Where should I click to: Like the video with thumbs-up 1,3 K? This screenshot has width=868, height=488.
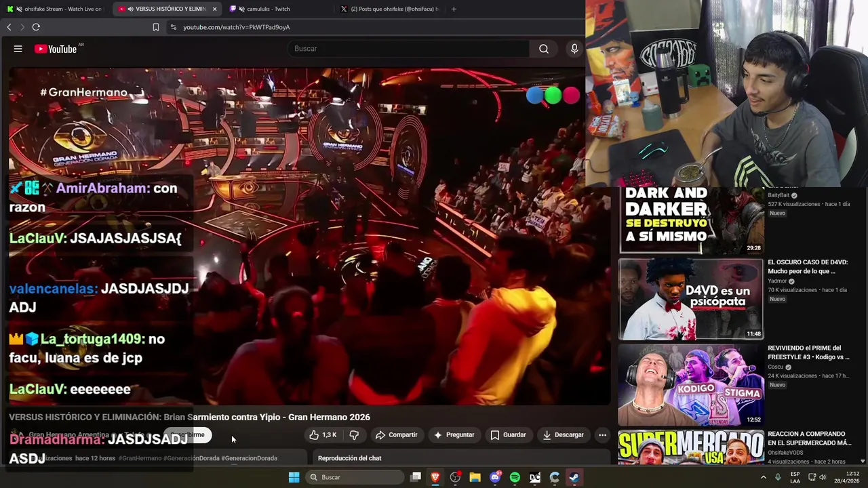point(323,435)
